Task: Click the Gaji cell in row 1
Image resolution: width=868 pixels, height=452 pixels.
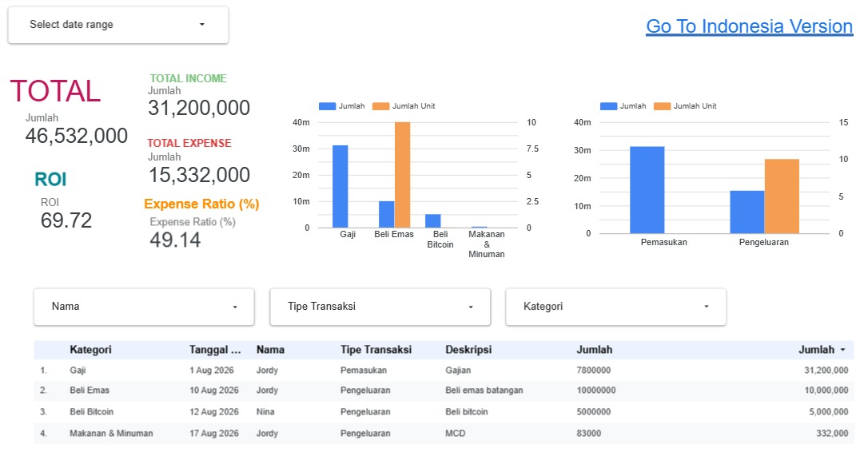Action: [78, 370]
